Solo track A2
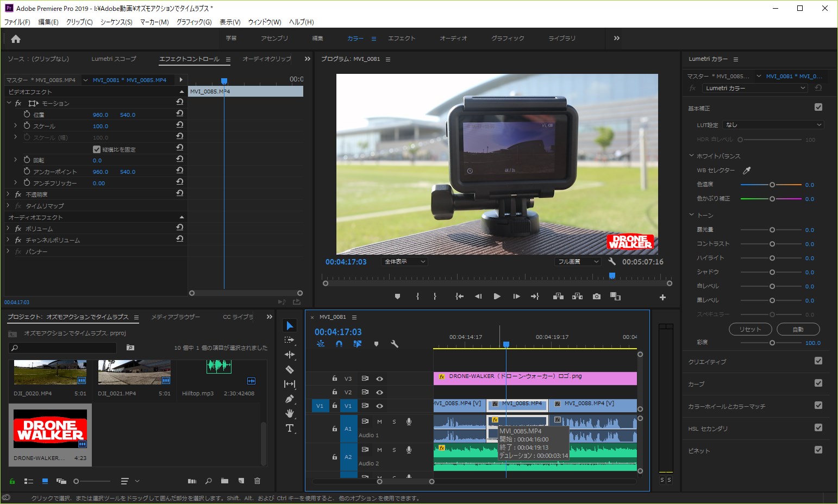 pyautogui.click(x=394, y=450)
